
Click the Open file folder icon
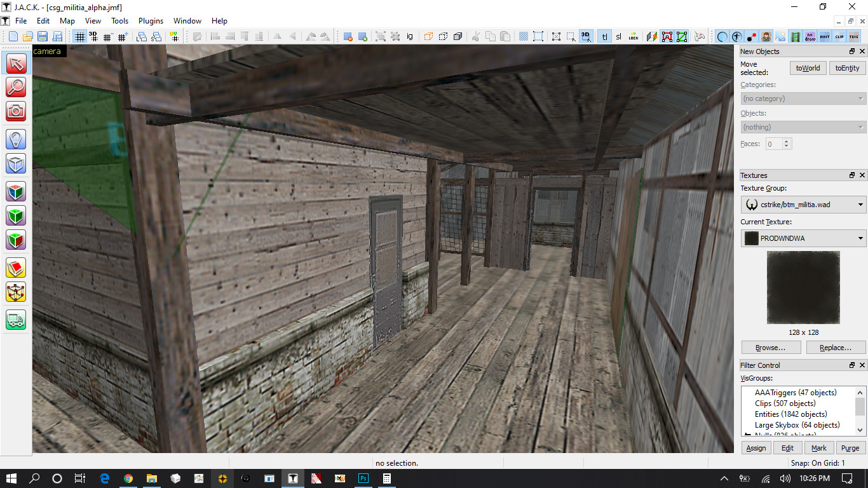[x=28, y=36]
